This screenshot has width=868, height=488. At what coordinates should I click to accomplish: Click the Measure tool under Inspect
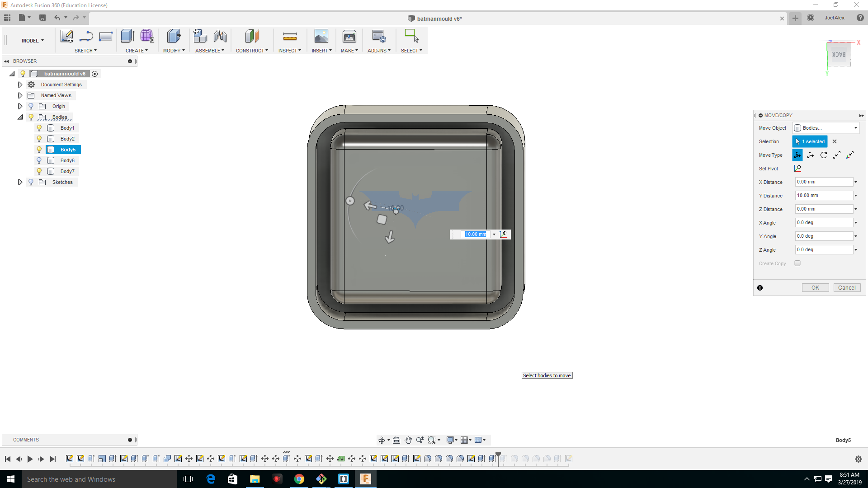point(289,36)
